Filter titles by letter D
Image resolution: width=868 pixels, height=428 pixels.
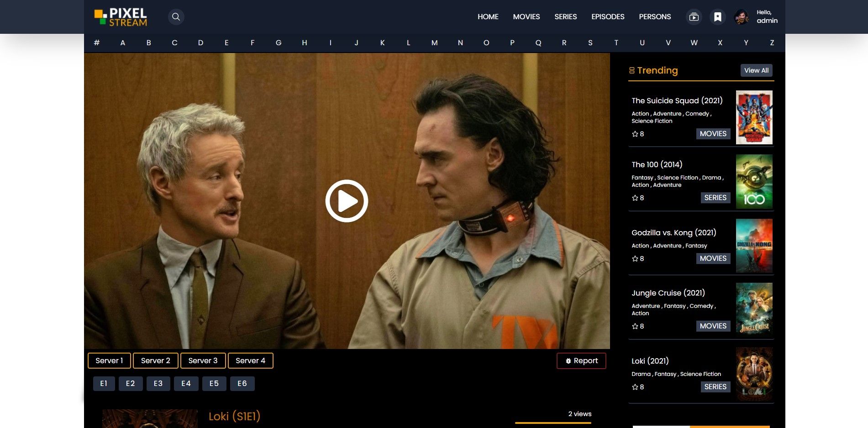200,42
